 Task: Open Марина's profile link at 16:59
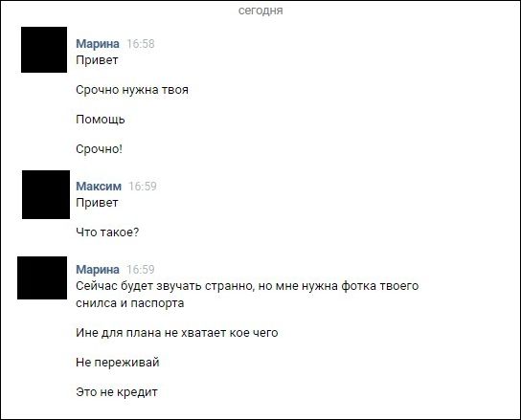(98, 269)
